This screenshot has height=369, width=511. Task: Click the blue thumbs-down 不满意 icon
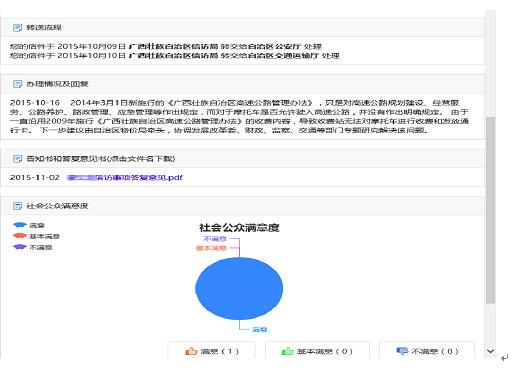coord(402,351)
